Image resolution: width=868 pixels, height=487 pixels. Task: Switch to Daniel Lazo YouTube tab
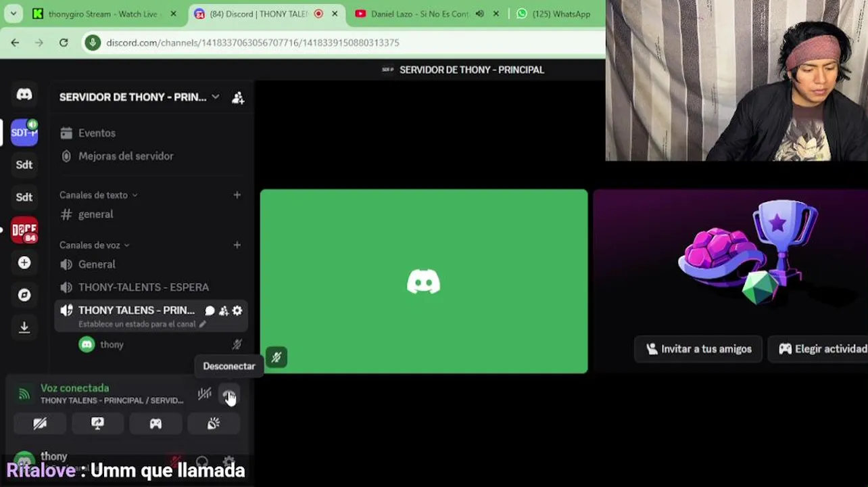(426, 14)
